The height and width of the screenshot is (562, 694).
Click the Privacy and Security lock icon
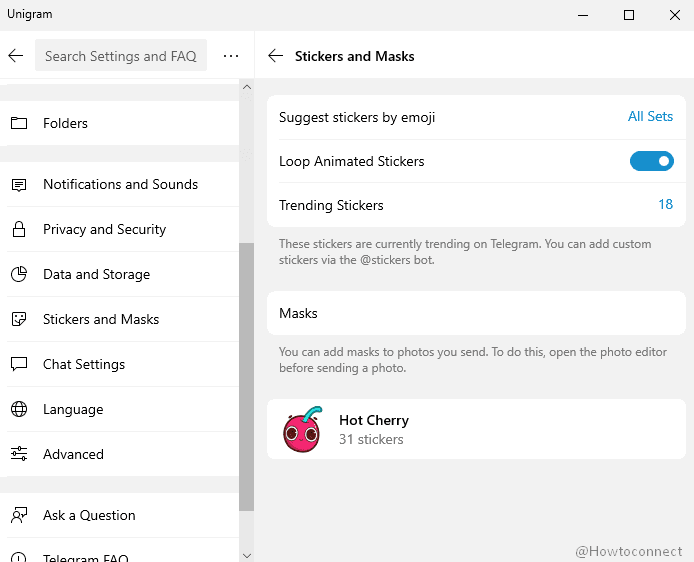(x=19, y=230)
